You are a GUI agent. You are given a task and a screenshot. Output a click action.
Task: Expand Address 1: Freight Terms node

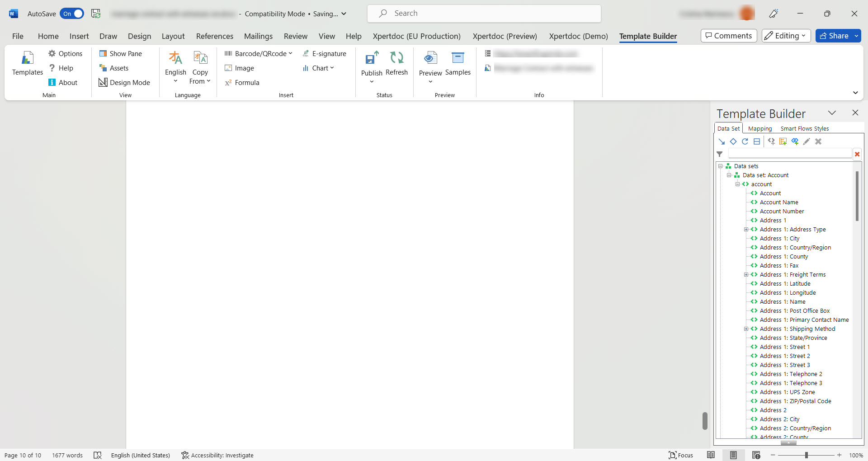pyautogui.click(x=746, y=275)
